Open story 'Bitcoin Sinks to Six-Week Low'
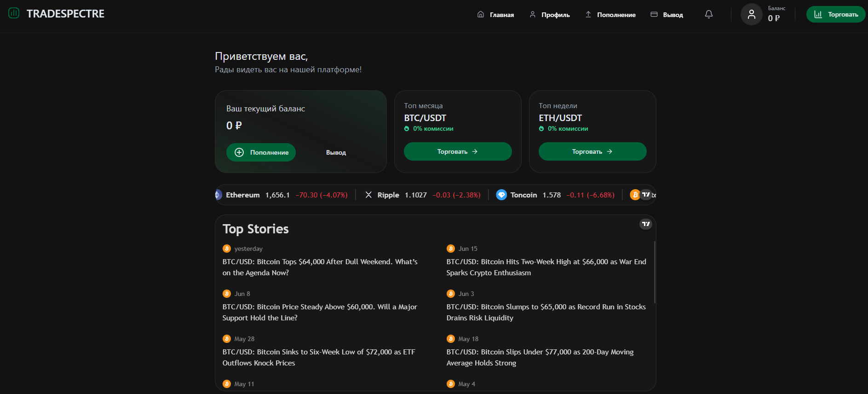868x394 pixels. click(319, 357)
